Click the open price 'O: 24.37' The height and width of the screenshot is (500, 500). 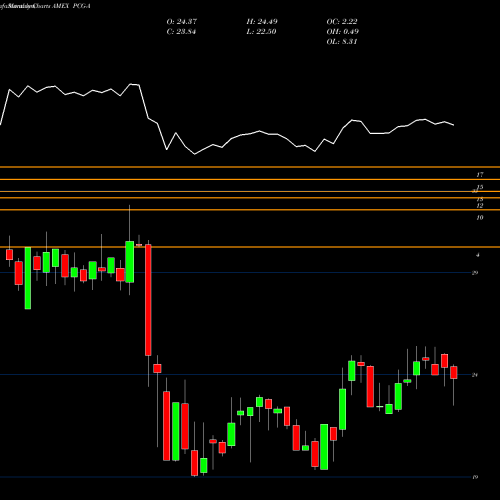[182, 22]
